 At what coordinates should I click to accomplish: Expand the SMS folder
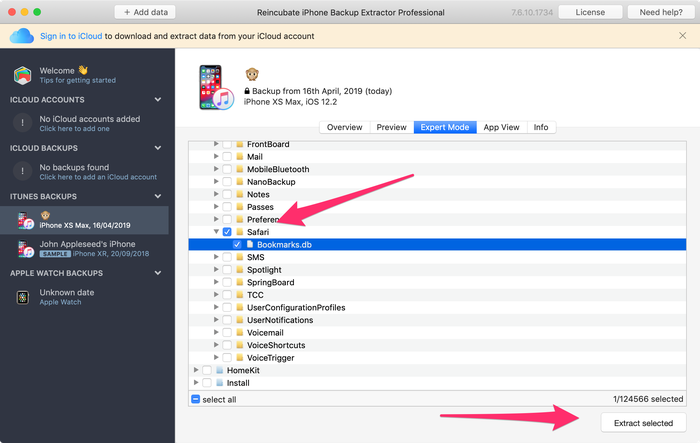click(216, 257)
